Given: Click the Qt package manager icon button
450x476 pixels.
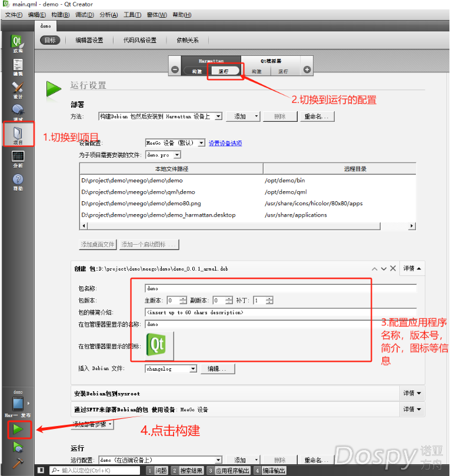Looking at the screenshot, I should (160, 346).
